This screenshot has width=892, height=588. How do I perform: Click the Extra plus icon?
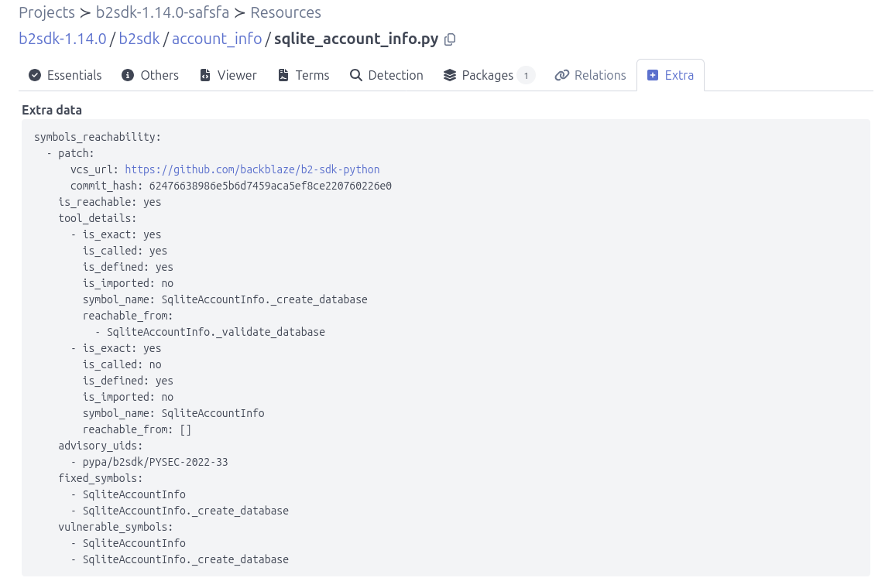point(653,75)
